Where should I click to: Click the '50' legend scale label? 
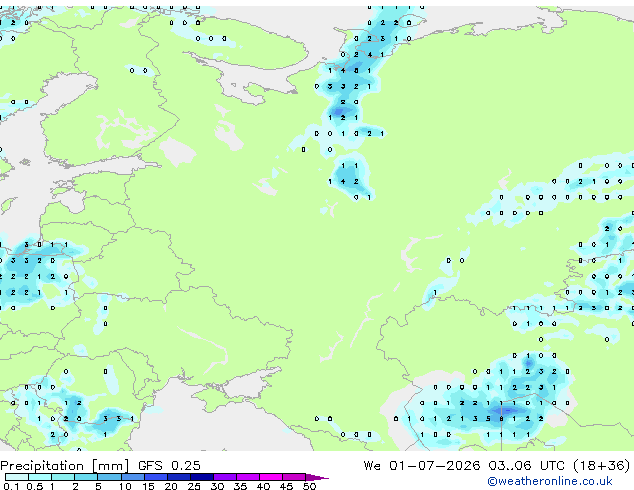point(310,486)
